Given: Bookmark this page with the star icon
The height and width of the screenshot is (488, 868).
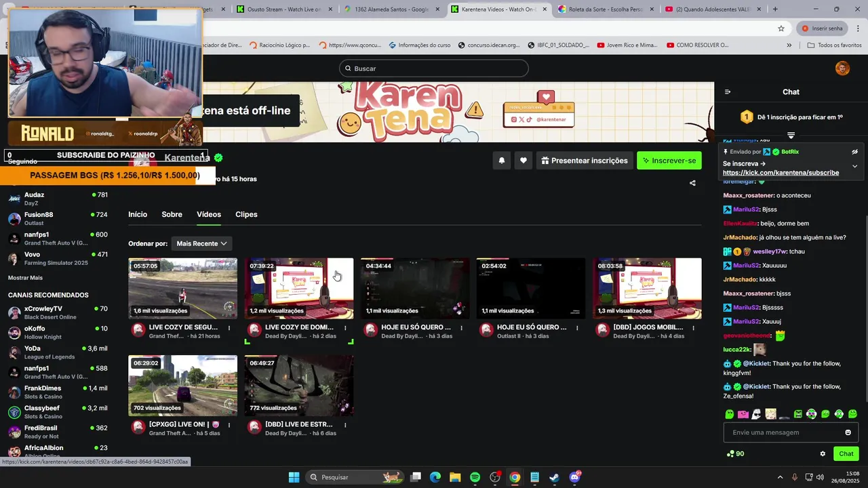Looking at the screenshot, I should click(781, 28).
